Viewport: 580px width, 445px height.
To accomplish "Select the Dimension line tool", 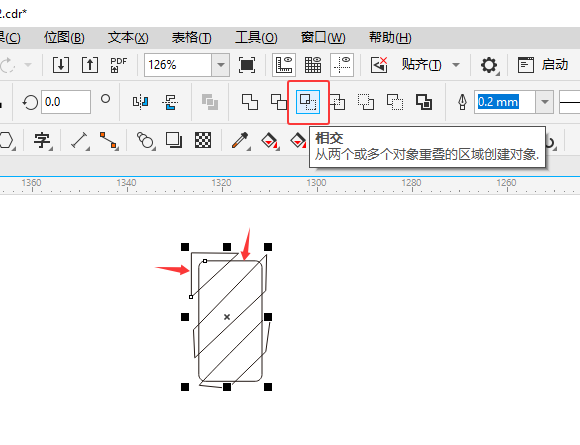I will tap(80, 141).
